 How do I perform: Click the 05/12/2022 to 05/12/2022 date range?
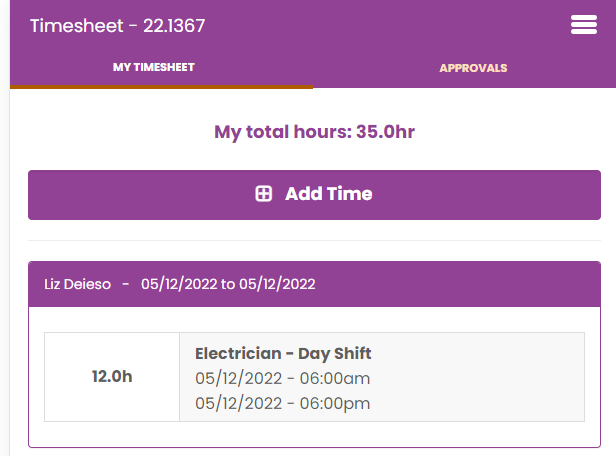tap(228, 284)
